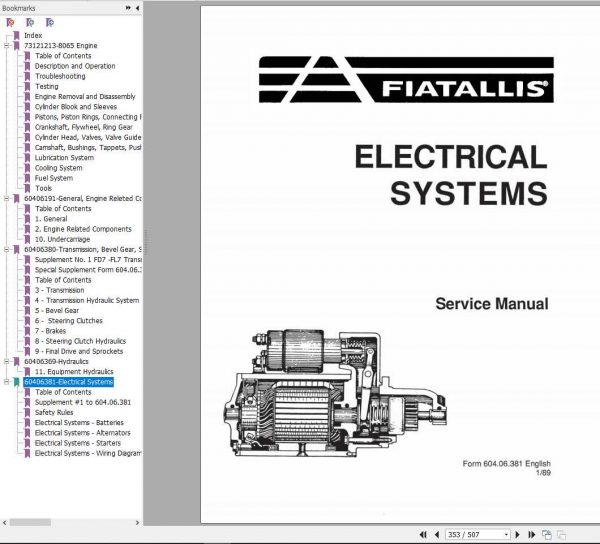Open 2. Engine Related Components bookmark

point(83,229)
